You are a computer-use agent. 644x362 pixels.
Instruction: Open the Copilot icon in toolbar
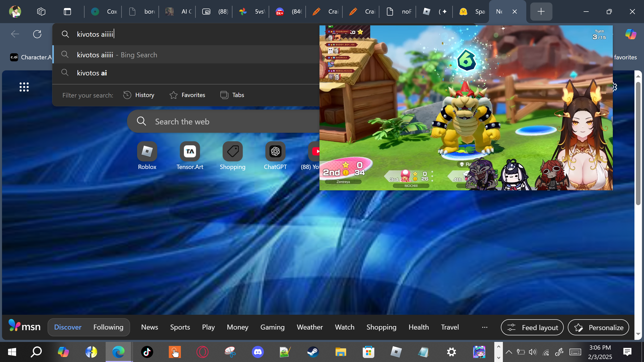[631, 34]
